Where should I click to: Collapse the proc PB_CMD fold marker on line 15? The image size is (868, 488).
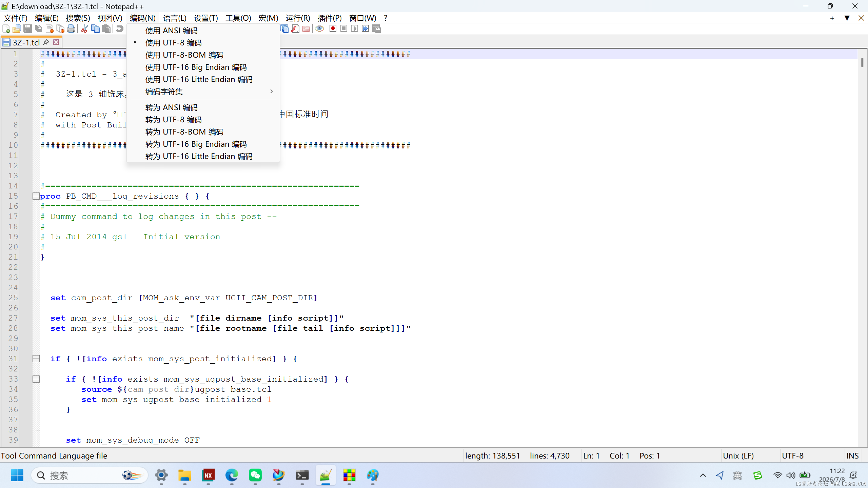36,196
